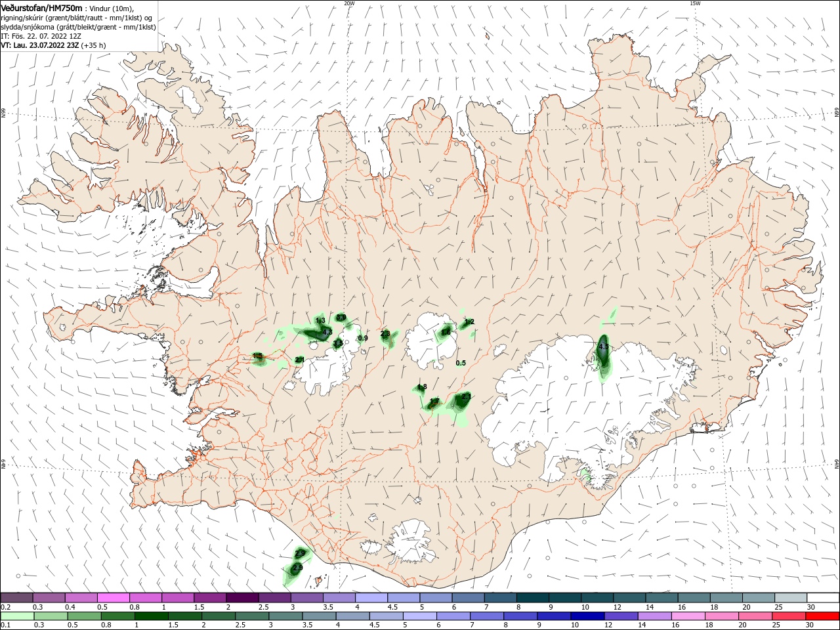Pick lower-row swatch between 4 and 4.5
The width and height of the screenshot is (840, 630).
[x=353, y=616]
